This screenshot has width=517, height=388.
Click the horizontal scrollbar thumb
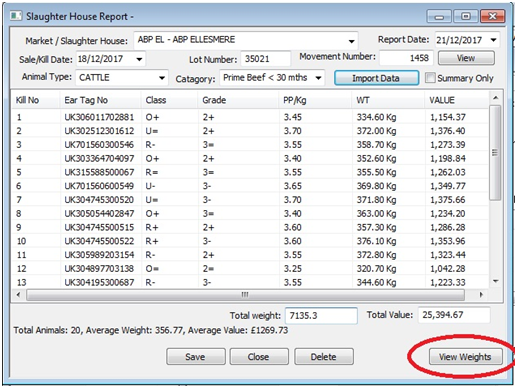click(x=245, y=295)
